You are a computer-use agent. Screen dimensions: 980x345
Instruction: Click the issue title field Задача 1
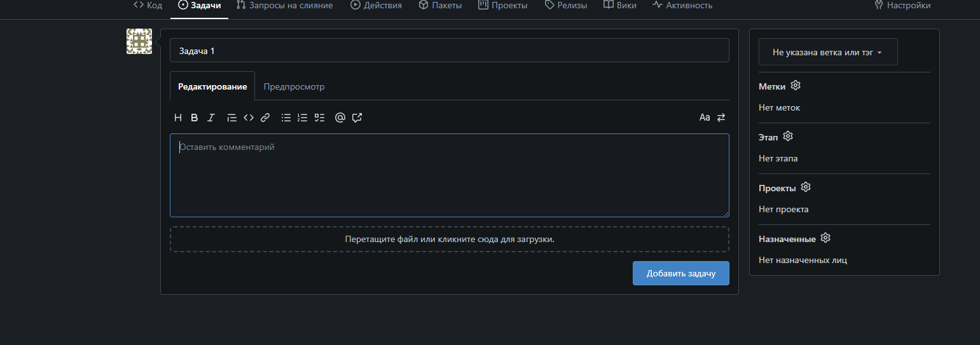click(449, 51)
